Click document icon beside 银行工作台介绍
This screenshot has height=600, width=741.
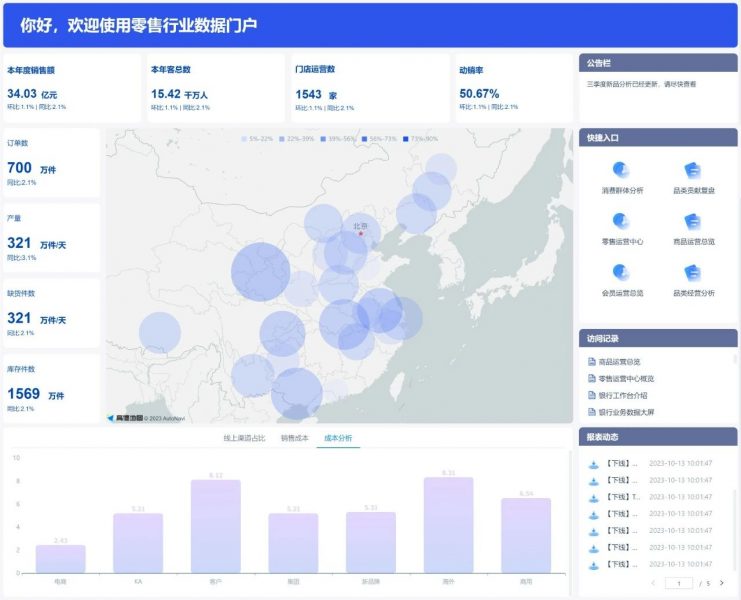point(591,395)
